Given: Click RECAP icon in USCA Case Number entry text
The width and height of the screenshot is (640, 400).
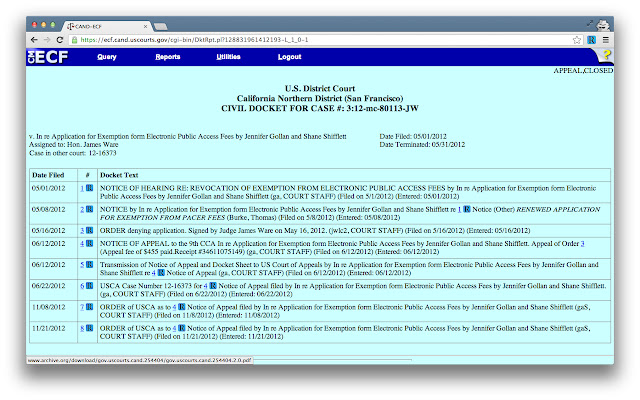Looking at the screenshot, I should (213, 286).
